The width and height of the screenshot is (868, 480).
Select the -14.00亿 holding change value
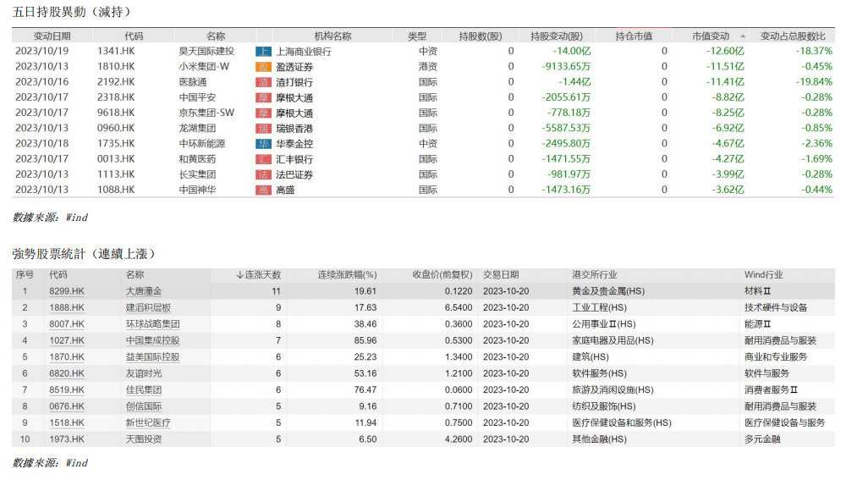(572, 51)
